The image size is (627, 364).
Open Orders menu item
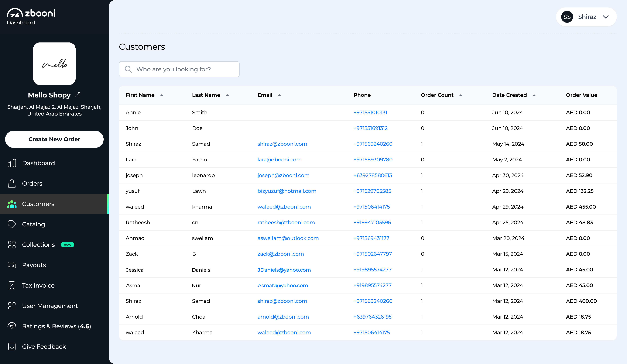54,183
